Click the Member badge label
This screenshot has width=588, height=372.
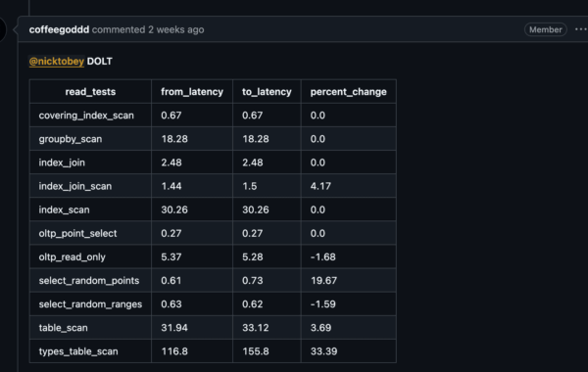tap(546, 29)
